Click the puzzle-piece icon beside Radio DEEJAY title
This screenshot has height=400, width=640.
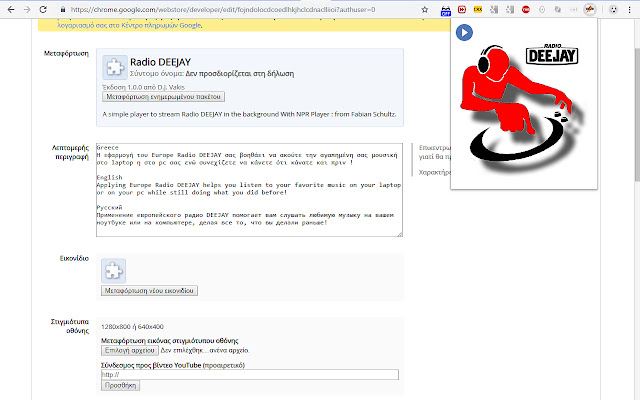[x=115, y=67]
